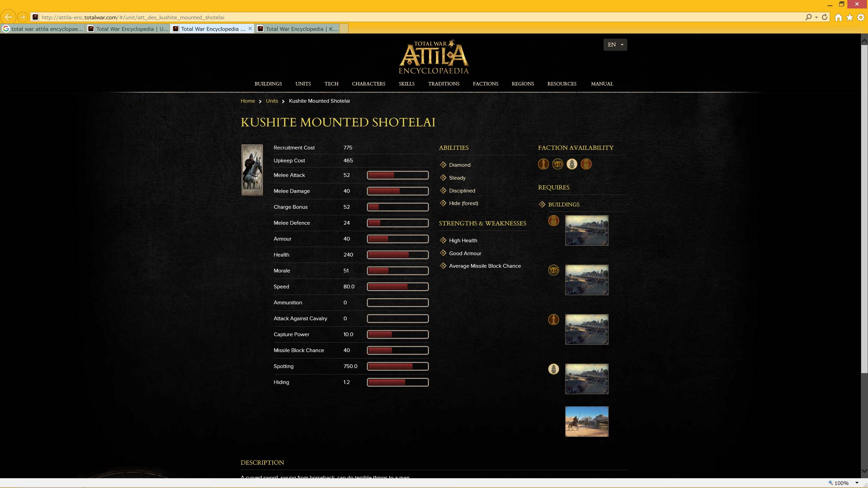Click the page vertical scrollbar thumb
The height and width of the screenshot is (488, 868).
click(864, 208)
